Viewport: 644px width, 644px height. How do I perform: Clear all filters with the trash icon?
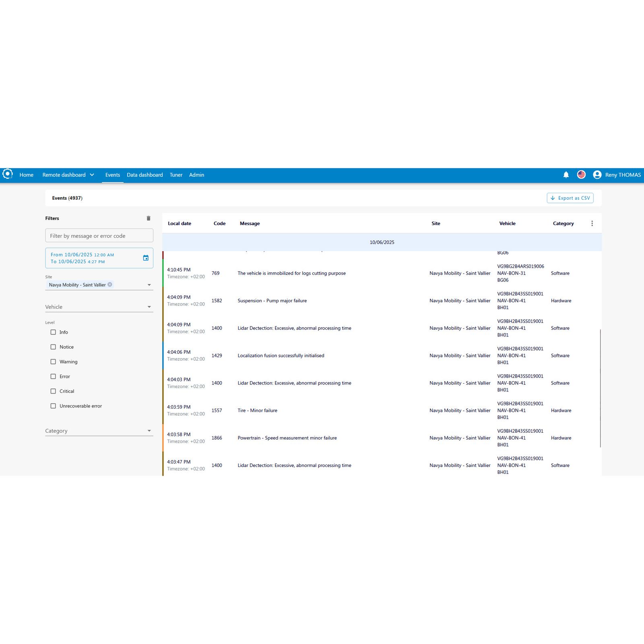(149, 218)
